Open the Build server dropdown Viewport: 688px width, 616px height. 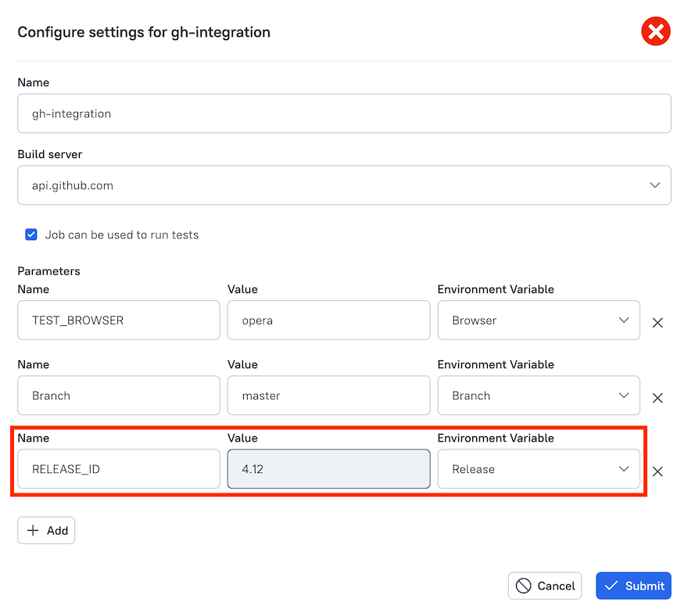pos(344,185)
